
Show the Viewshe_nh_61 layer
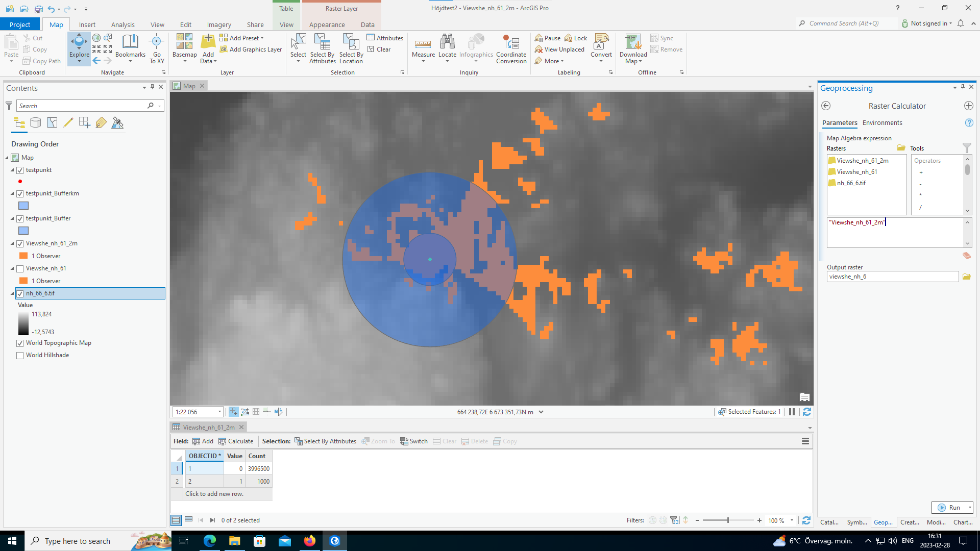coord(20,268)
